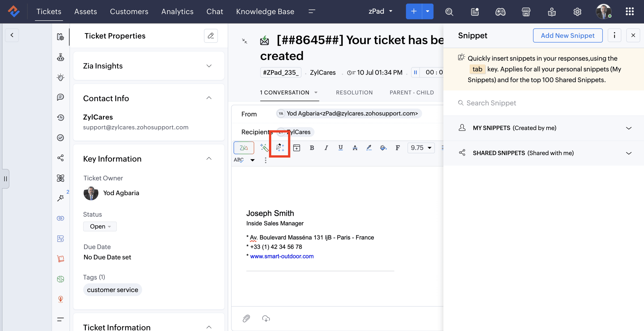
Task: Click the snippet panel info icon
Action: click(x=614, y=36)
